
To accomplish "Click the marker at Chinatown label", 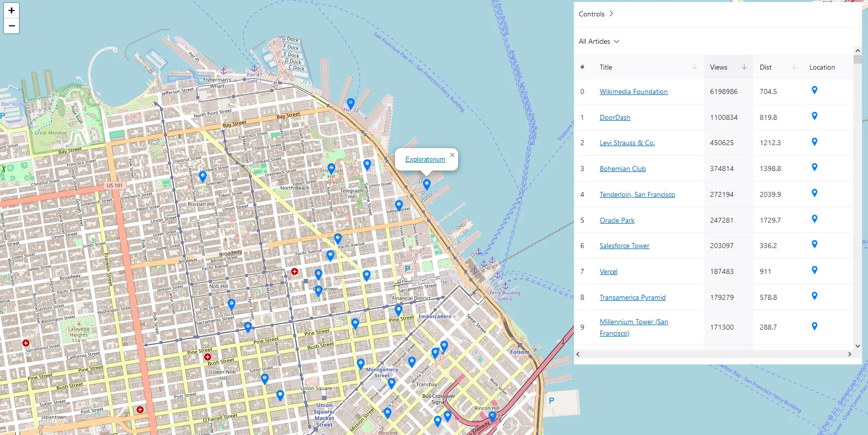I will pyautogui.click(x=318, y=291).
